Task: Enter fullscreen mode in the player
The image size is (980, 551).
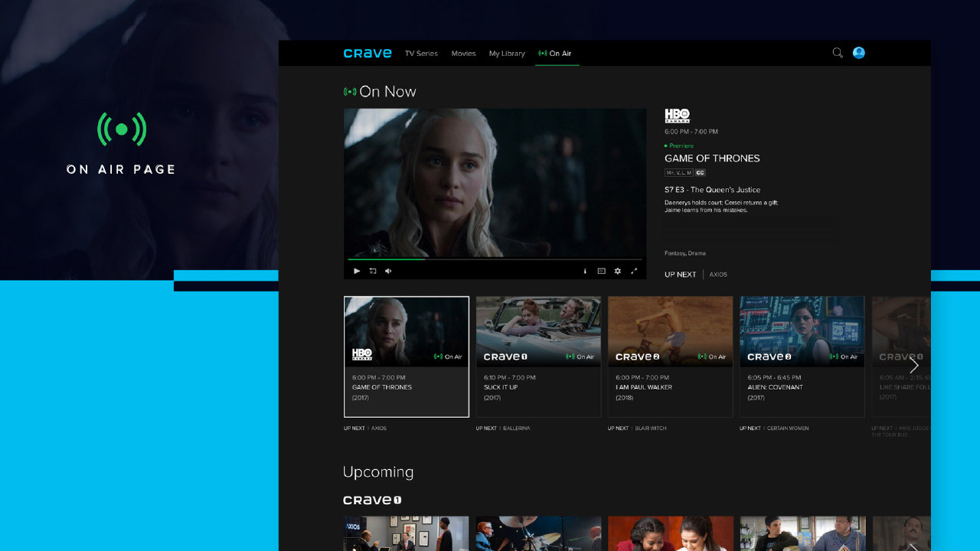Action: [634, 271]
